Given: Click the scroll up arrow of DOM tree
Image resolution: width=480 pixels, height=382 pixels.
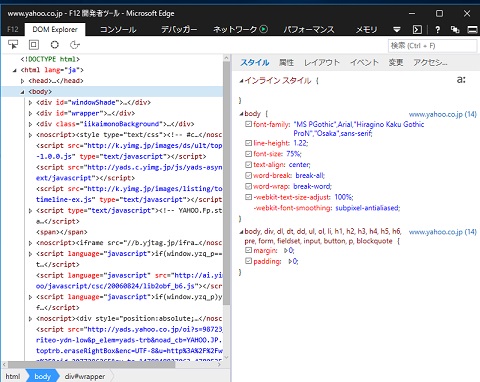Looking at the screenshot, I should click(226, 58).
